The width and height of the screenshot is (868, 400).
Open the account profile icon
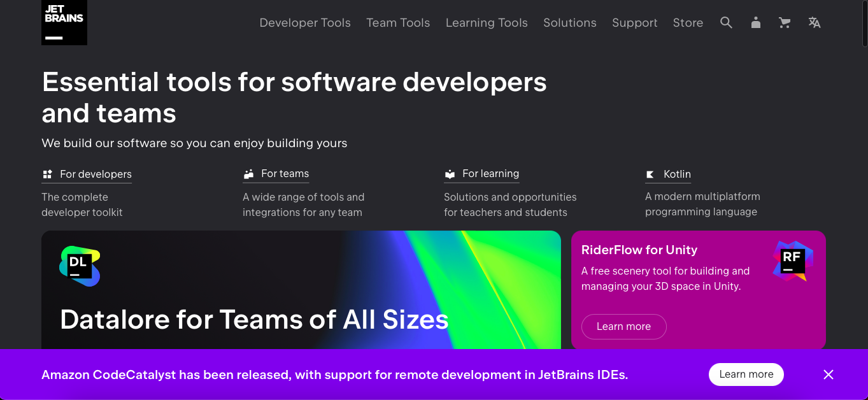[755, 22]
